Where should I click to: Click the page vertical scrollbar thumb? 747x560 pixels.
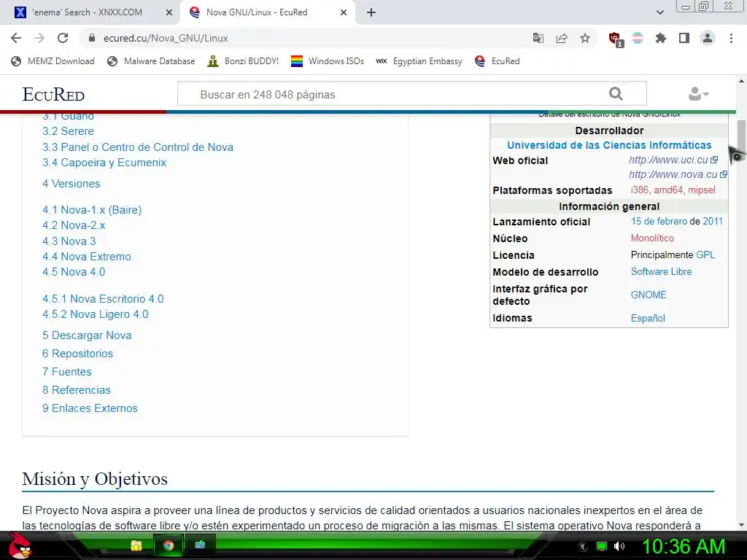741,134
